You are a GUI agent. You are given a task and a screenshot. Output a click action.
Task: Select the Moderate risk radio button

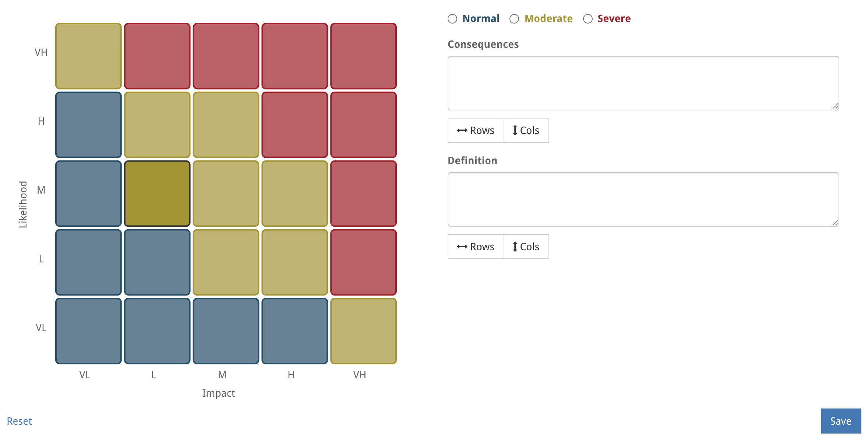515,18
